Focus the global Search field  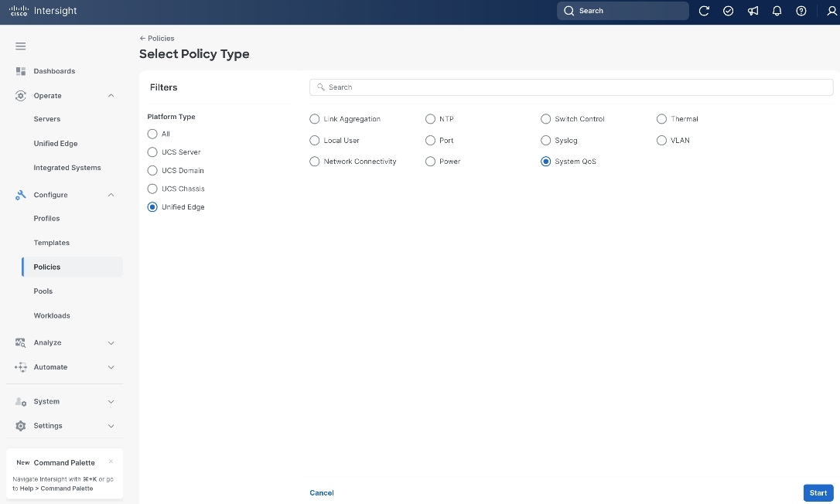tap(623, 11)
